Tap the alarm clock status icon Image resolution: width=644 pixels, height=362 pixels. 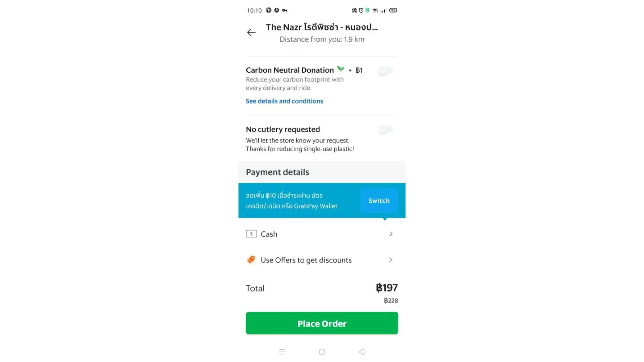pos(361,10)
